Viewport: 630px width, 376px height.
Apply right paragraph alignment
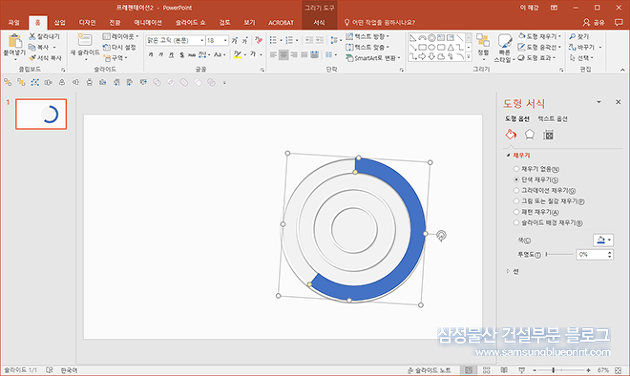[x=294, y=54]
